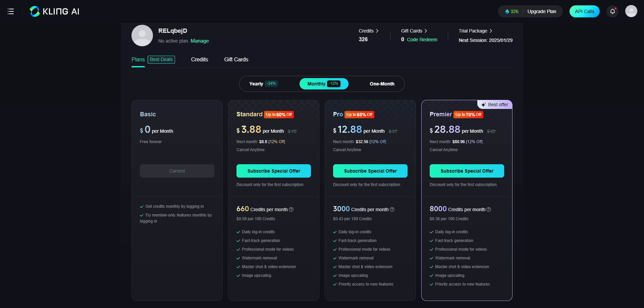644x308 pixels.
Task: Click Pro 'Next month: $32.56' text
Action: click(x=351, y=142)
